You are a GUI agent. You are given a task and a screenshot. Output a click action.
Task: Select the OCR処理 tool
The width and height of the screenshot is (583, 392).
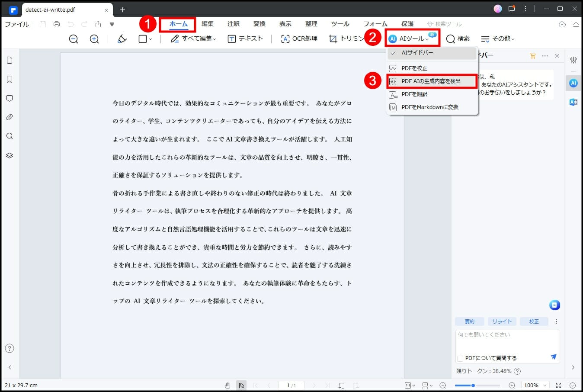tap(299, 39)
